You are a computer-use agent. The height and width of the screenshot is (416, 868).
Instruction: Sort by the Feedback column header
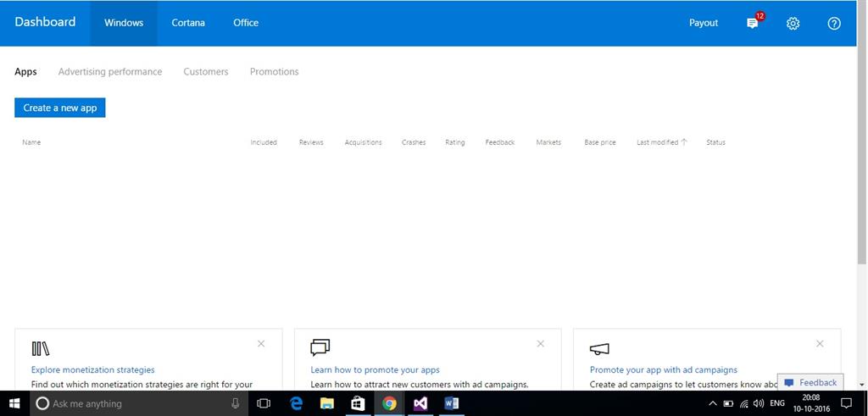tap(500, 142)
